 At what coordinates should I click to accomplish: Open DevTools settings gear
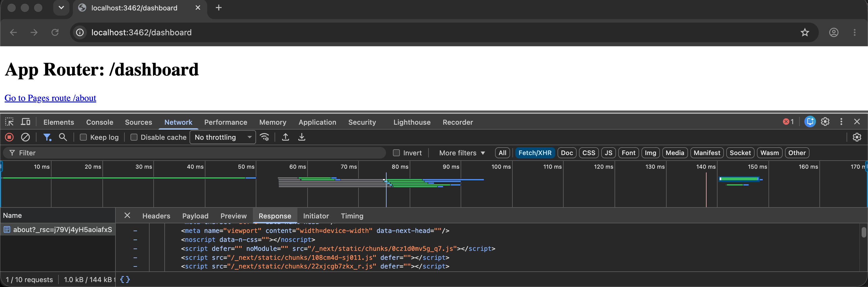825,122
